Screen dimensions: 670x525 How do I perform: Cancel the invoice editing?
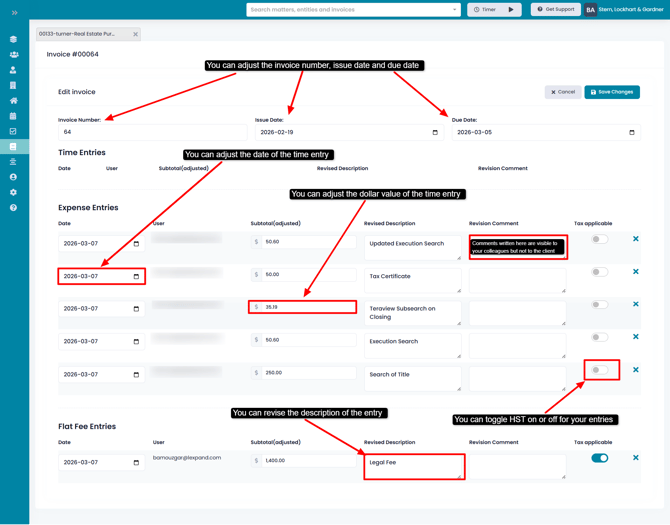click(x=563, y=92)
